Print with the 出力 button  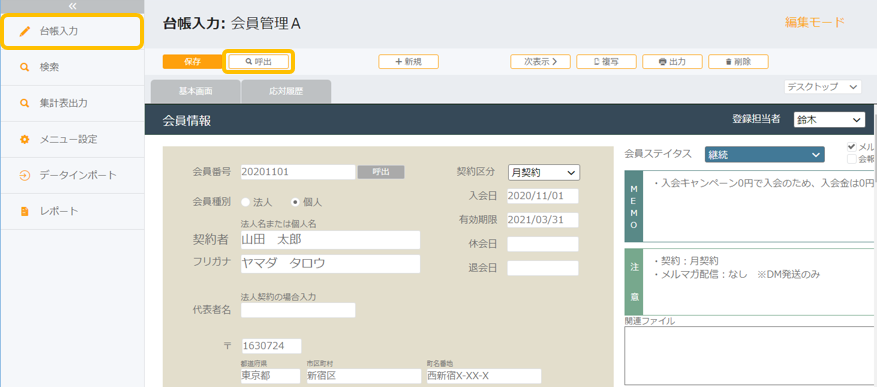tap(672, 62)
